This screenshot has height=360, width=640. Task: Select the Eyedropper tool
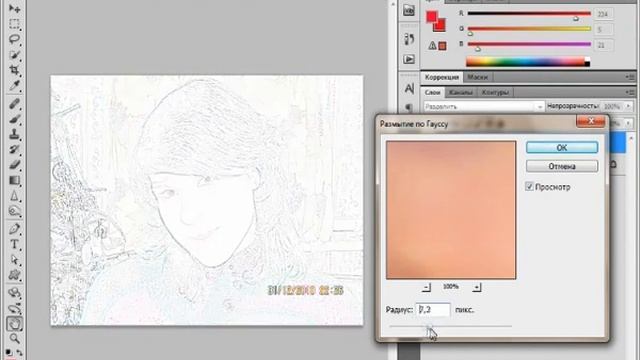(14, 86)
